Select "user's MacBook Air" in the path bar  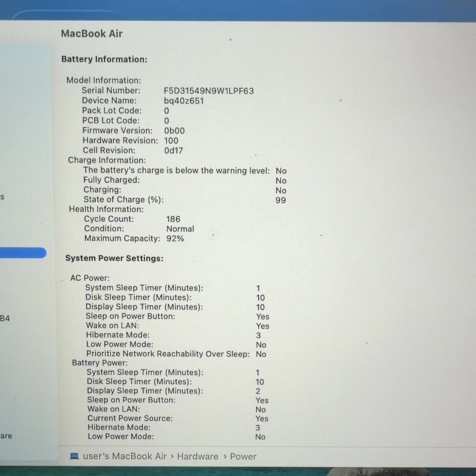[125, 456]
